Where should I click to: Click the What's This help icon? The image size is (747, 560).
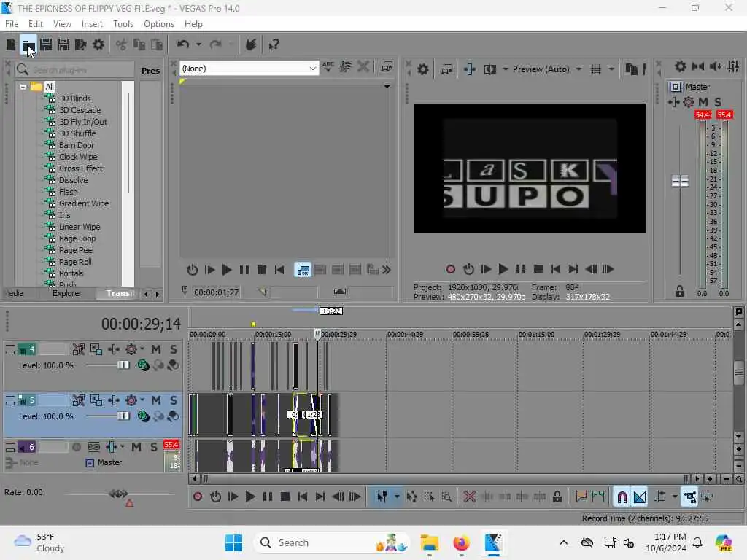[274, 44]
